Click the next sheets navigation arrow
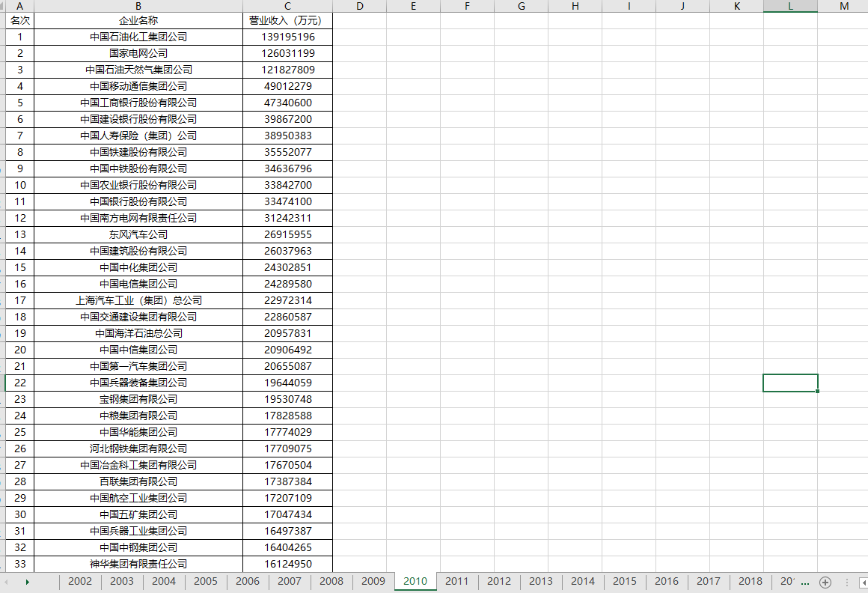Image resolution: width=868 pixels, height=593 pixels. point(27,582)
